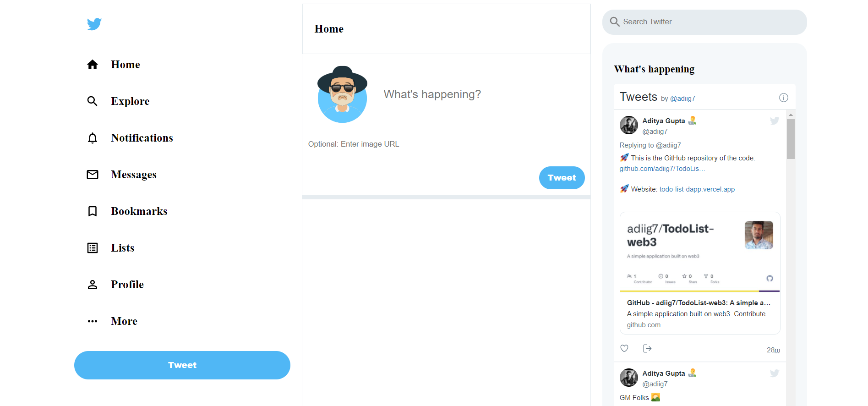
Task: Open Messages using the envelope icon
Action: click(93, 174)
